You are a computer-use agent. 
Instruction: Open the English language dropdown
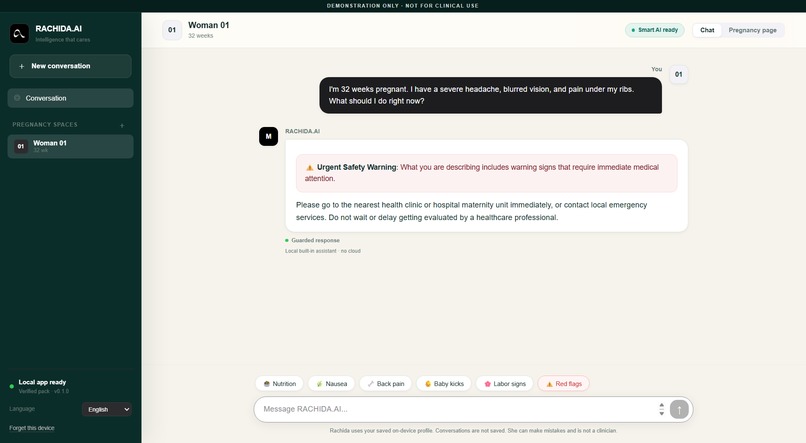point(107,410)
